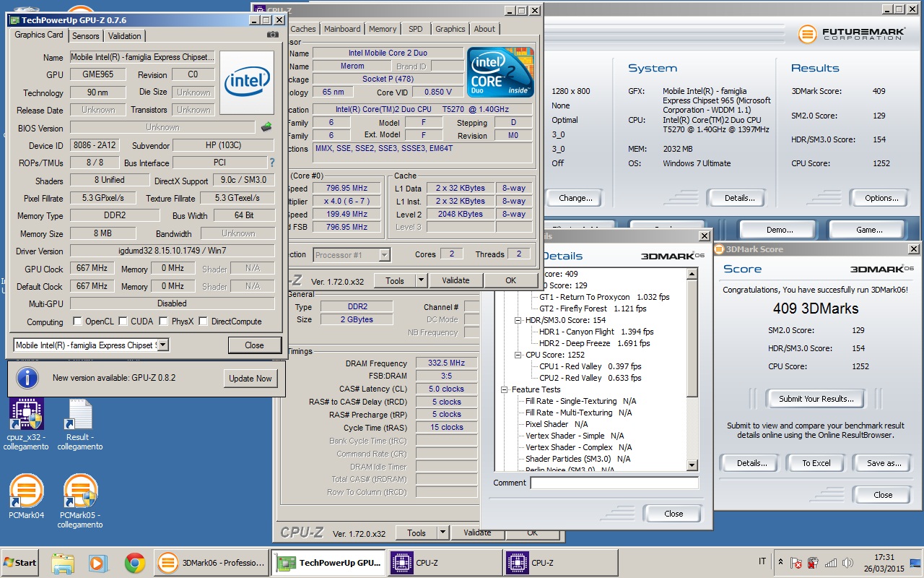Enable the DirectCompute checkbox

[204, 322]
